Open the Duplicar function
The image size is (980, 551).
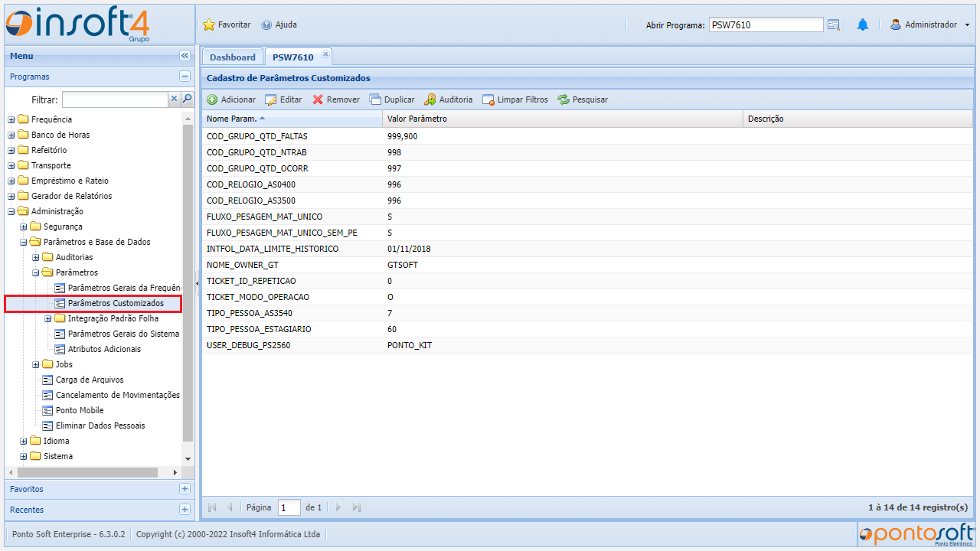[x=374, y=99]
